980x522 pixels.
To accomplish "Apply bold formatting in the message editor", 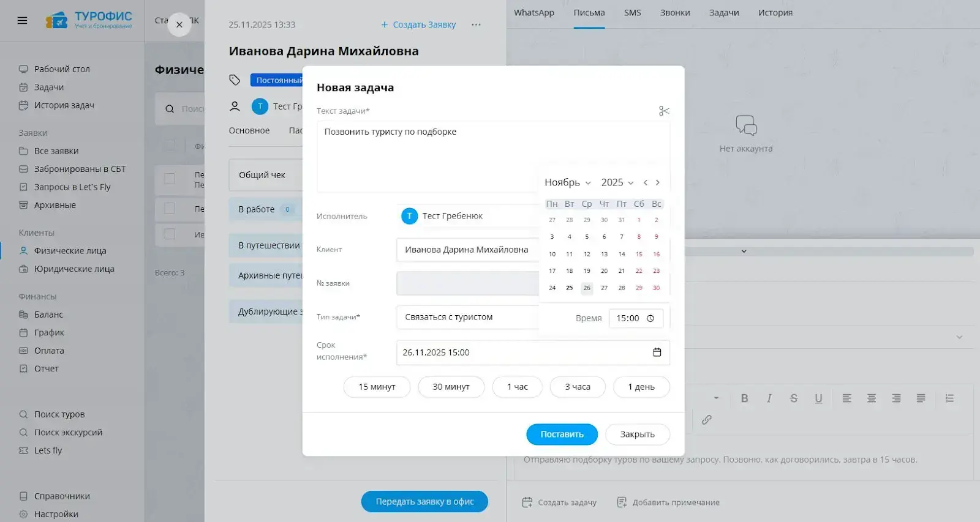I will pyautogui.click(x=744, y=398).
